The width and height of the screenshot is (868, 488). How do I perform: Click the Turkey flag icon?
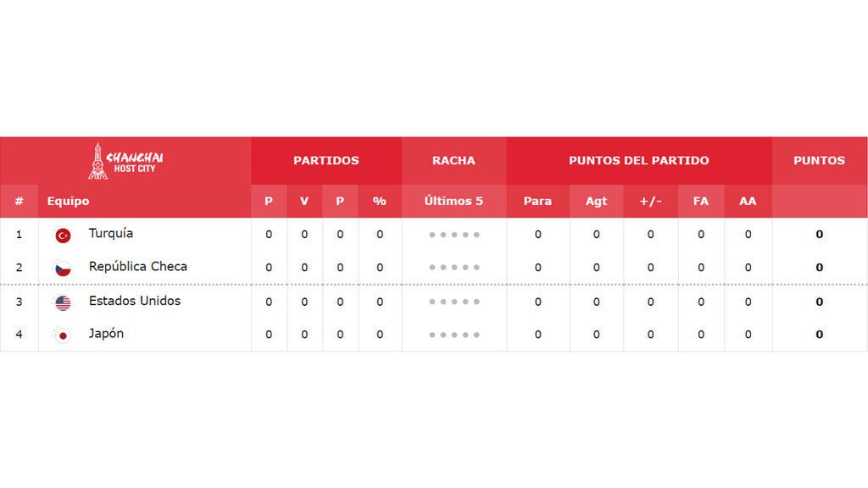click(x=63, y=236)
